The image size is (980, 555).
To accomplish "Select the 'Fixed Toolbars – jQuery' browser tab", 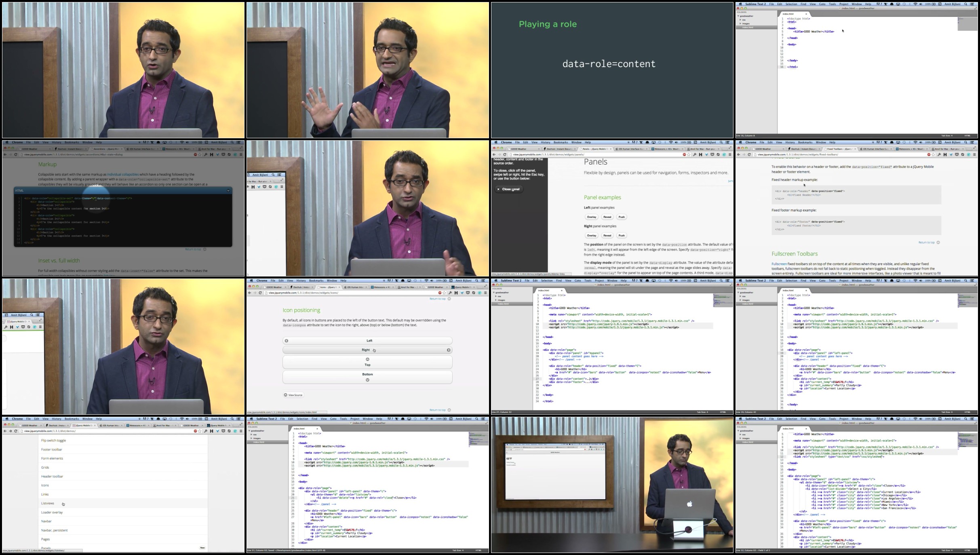I will (840, 149).
